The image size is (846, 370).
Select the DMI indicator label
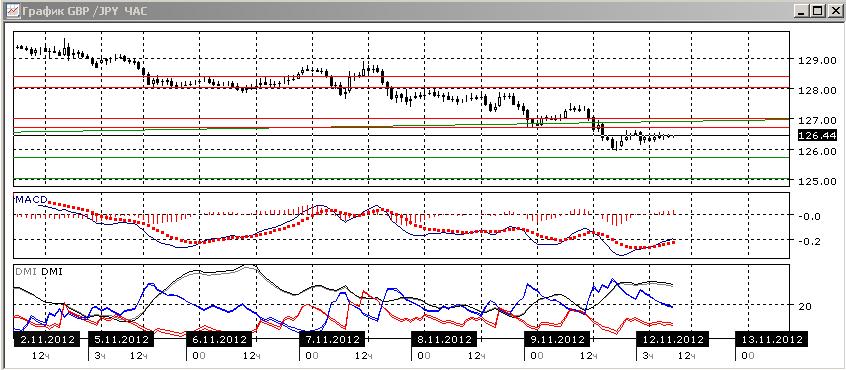click(38, 271)
